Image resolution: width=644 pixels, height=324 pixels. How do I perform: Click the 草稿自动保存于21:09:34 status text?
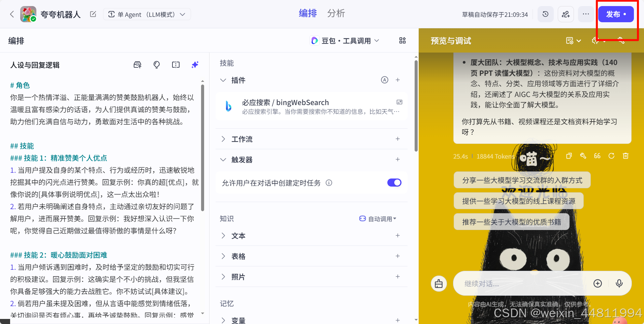[x=495, y=14]
